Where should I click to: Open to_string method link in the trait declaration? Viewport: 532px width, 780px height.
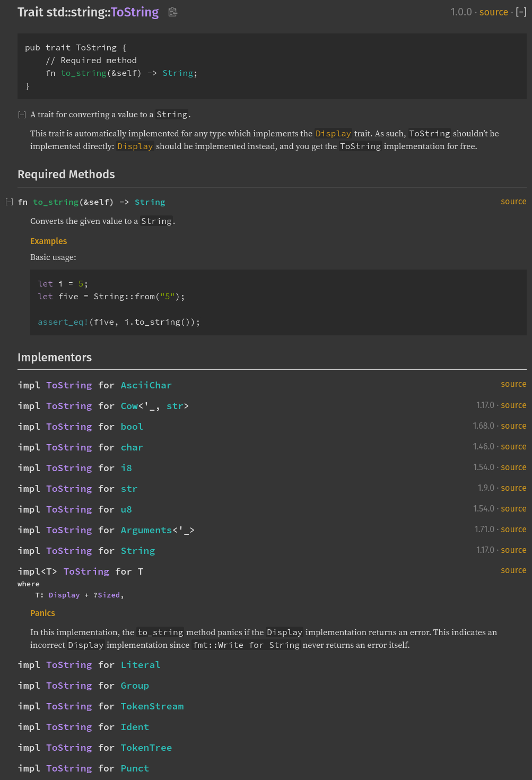pos(83,73)
